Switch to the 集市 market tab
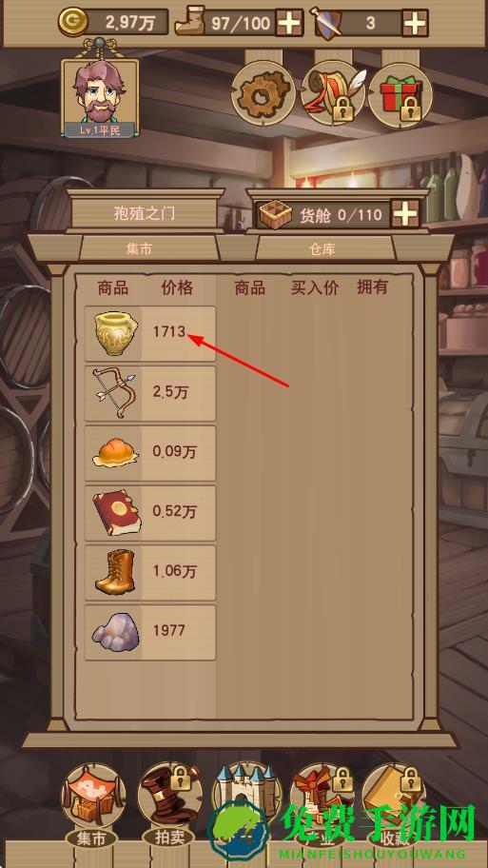The width and height of the screenshot is (488, 868). point(139,249)
